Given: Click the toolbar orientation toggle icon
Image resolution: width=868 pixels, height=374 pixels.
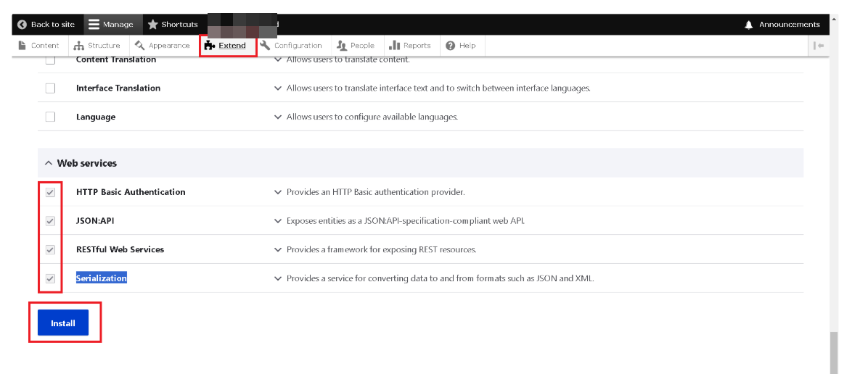Looking at the screenshot, I should pyautogui.click(x=819, y=46).
